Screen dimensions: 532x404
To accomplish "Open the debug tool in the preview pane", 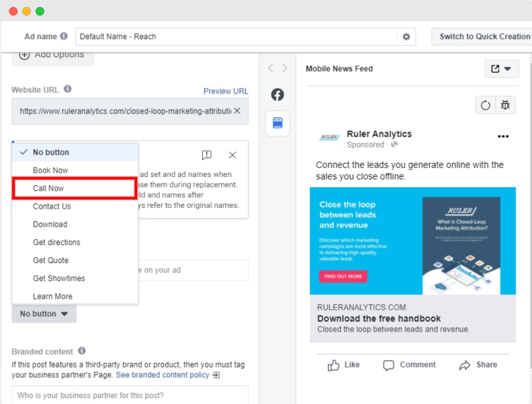I will 504,105.
